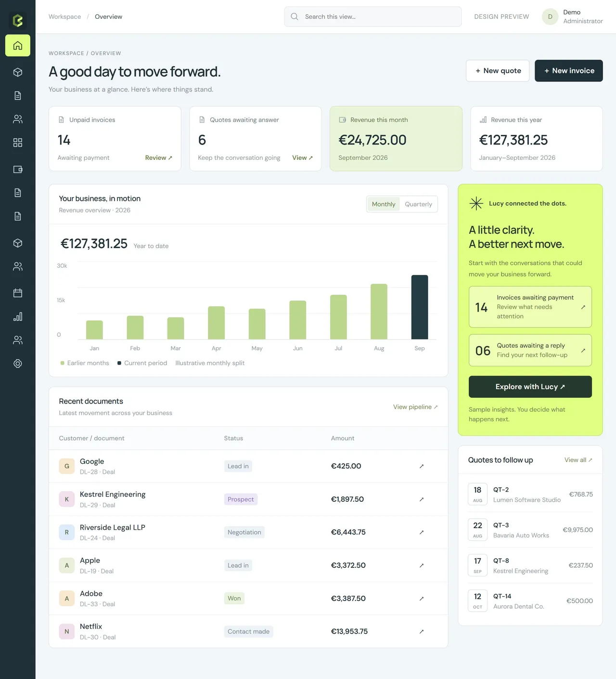The width and height of the screenshot is (616, 679).
Task: Open the Revenue this year card
Action: click(537, 139)
